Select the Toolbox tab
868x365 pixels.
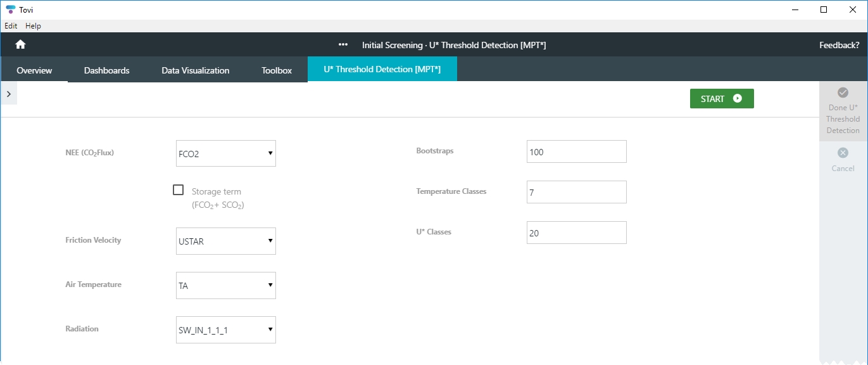(x=277, y=70)
